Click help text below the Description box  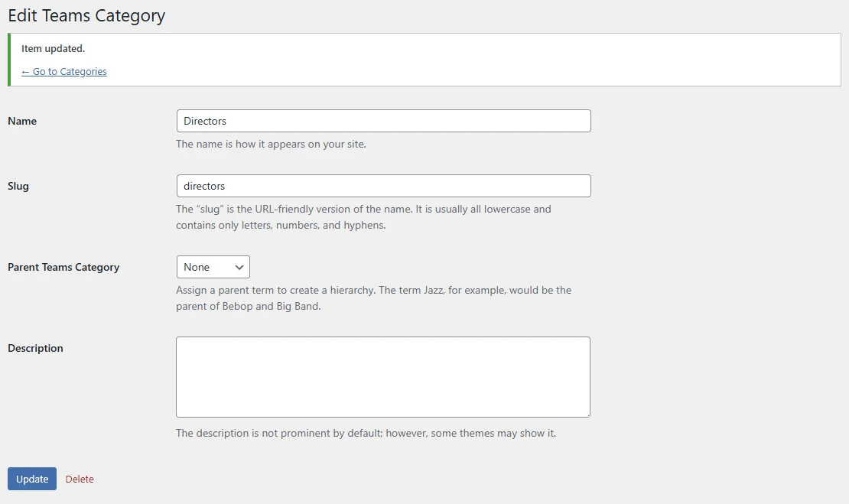(x=366, y=433)
